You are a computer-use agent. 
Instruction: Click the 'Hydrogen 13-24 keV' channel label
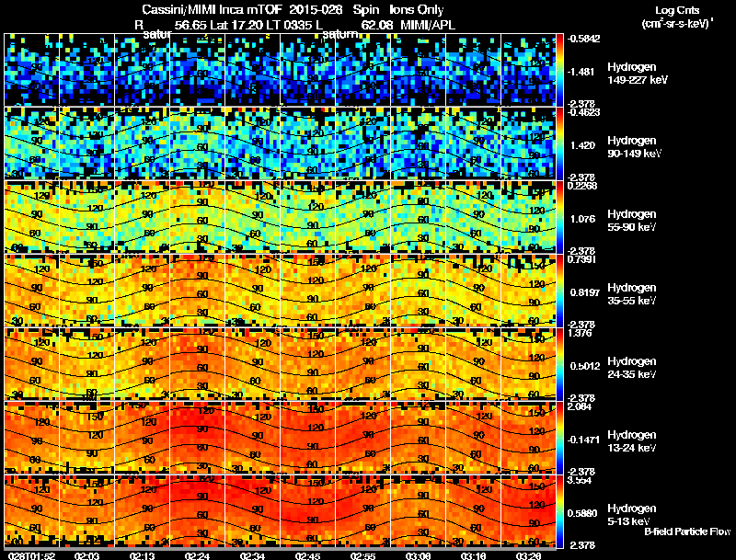[632, 441]
